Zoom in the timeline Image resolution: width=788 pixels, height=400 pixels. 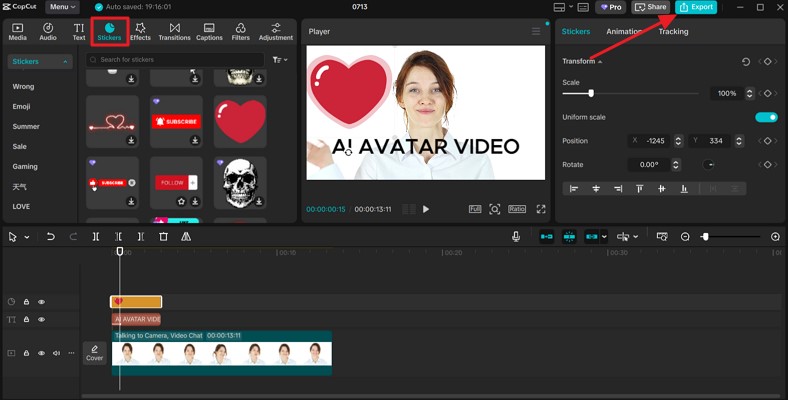pyautogui.click(x=775, y=237)
